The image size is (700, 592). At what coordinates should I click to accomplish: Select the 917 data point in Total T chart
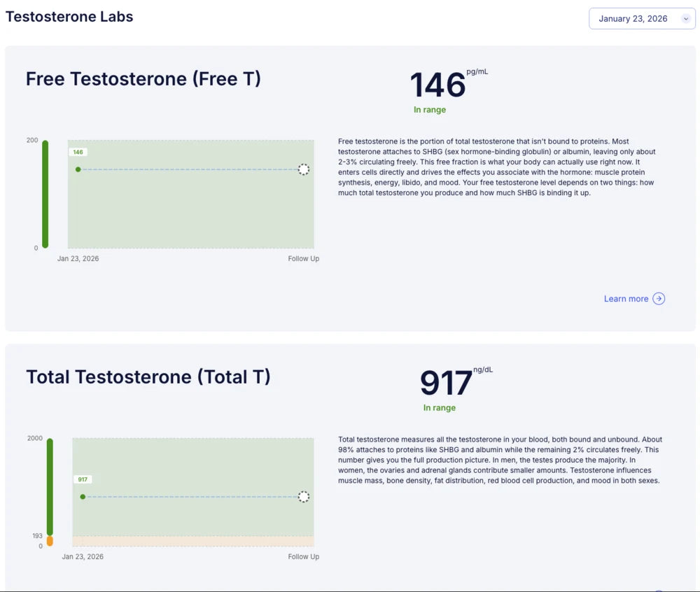83,497
